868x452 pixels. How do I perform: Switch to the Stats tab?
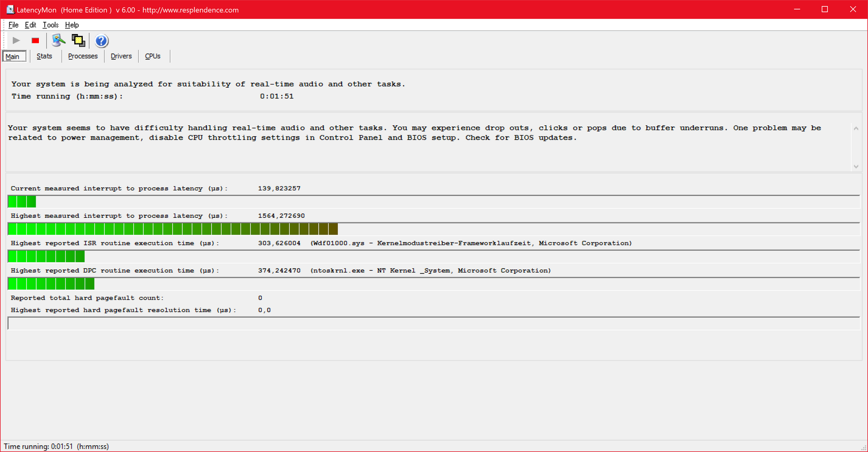pos(44,56)
